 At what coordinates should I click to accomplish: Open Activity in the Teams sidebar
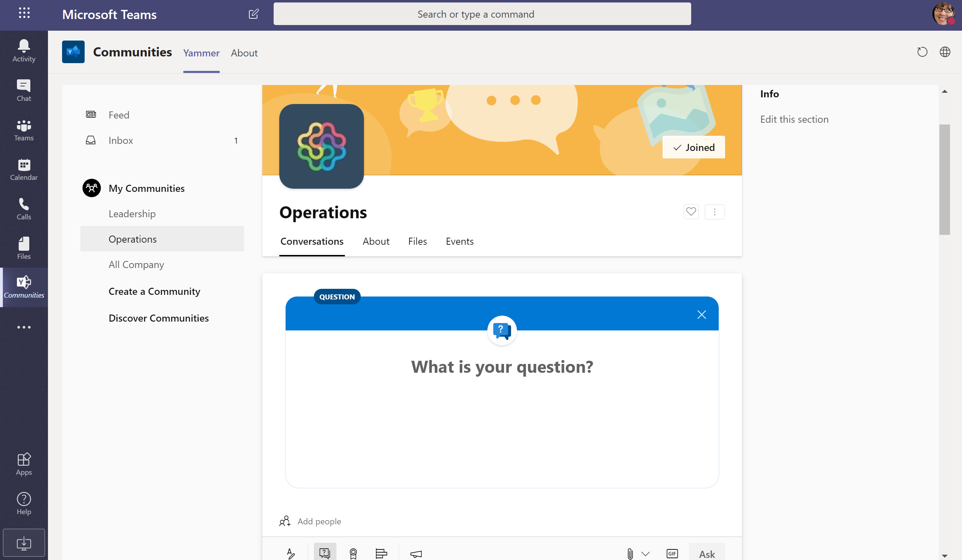point(24,50)
